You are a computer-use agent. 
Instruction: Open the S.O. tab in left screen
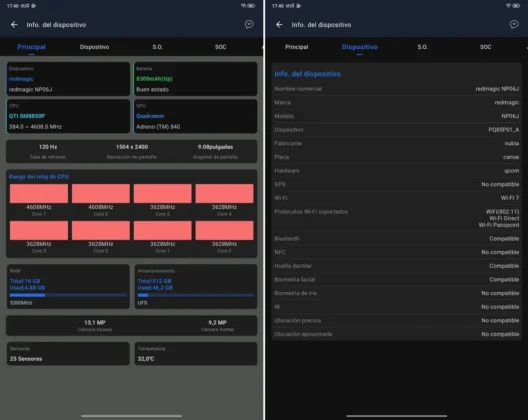[x=157, y=47]
